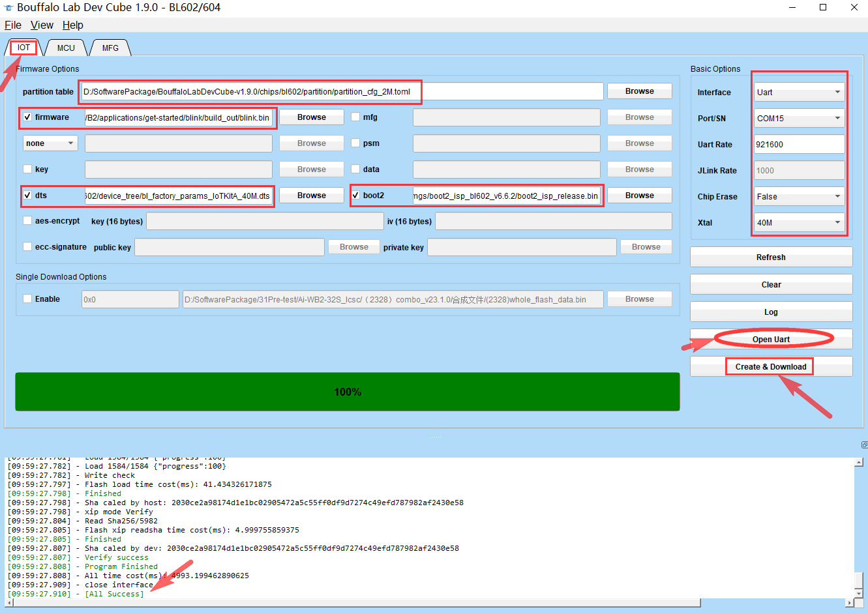
Task: Click the single download 0x0 address field
Action: [130, 299]
